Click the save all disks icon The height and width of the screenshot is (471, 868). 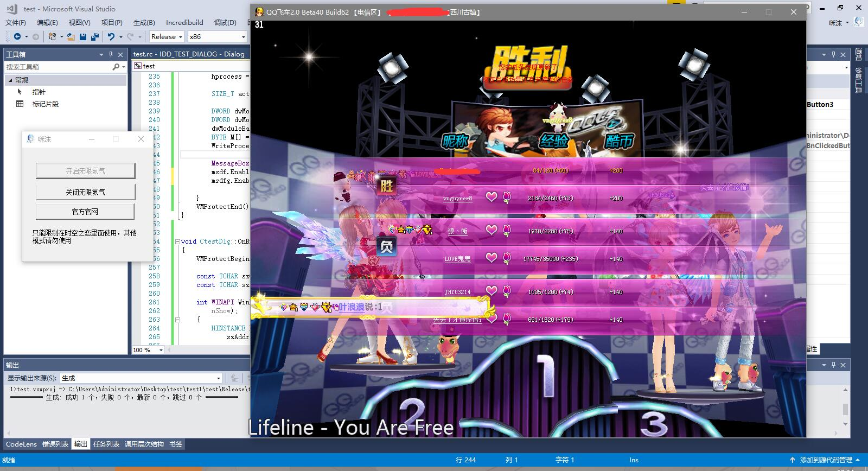[95, 36]
